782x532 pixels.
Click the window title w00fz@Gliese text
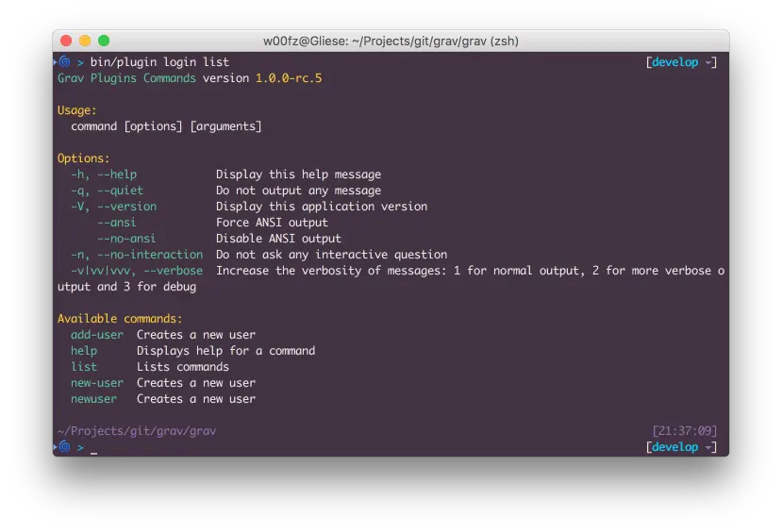pos(391,41)
